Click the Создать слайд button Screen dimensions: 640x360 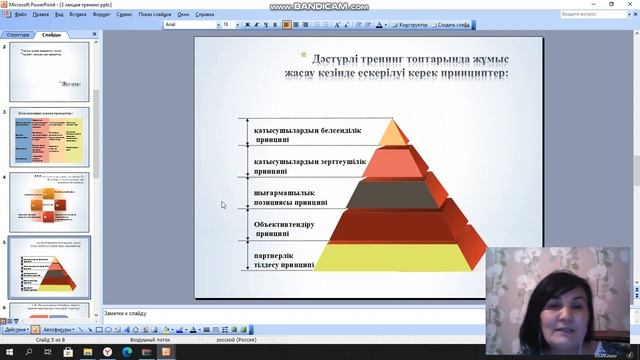[450, 25]
